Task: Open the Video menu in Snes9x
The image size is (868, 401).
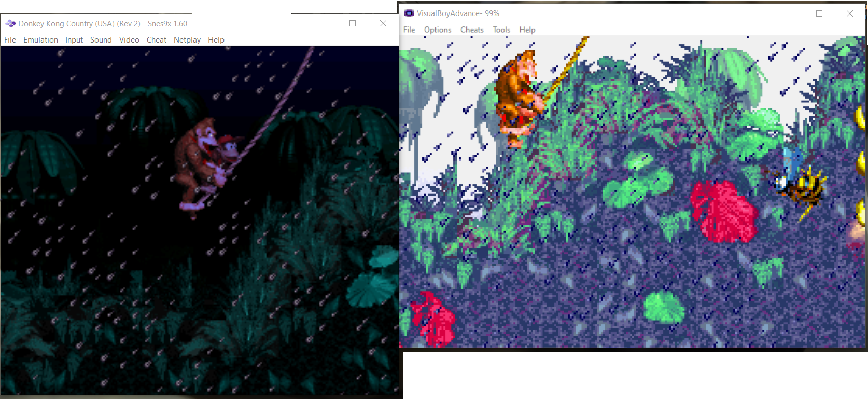Action: coord(129,40)
